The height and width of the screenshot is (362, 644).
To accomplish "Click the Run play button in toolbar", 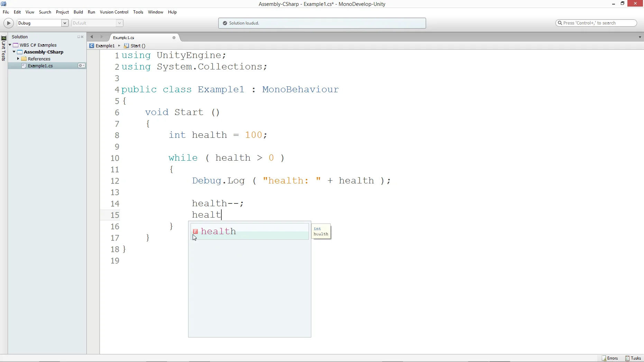I will [9, 23].
